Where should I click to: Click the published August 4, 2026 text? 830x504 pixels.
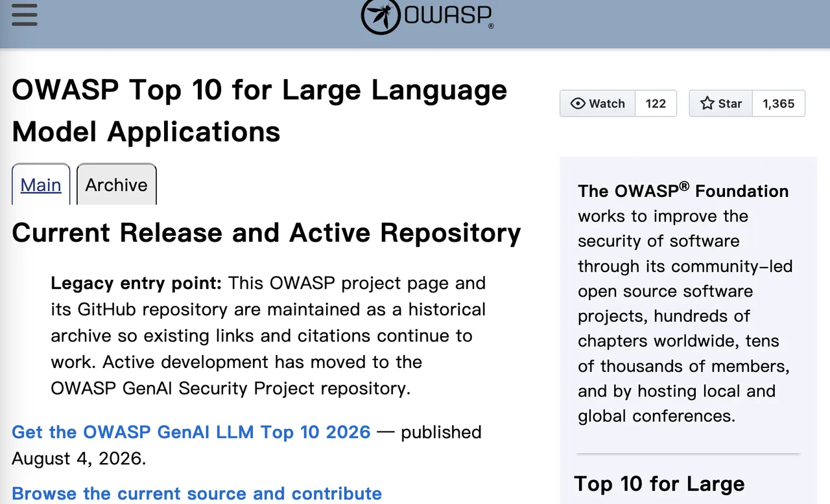pos(246,445)
